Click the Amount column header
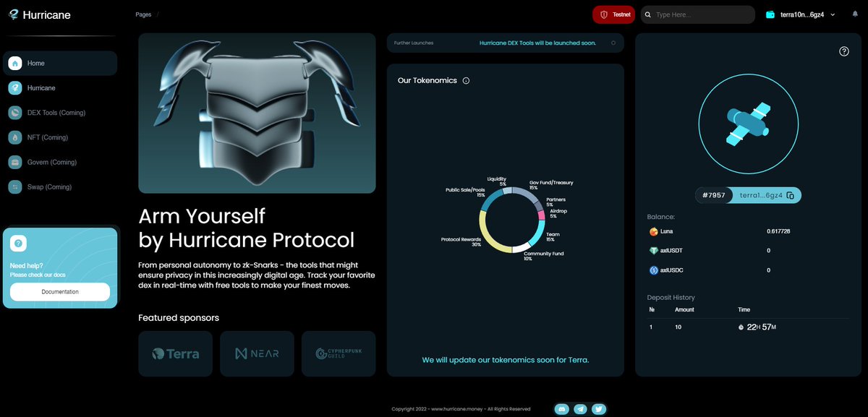Image resolution: width=868 pixels, height=417 pixels. pos(684,309)
